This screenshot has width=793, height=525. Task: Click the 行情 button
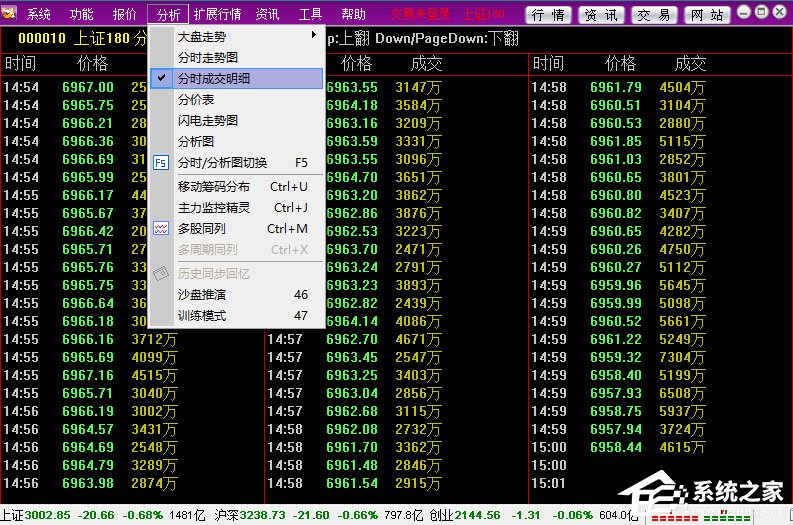(548, 15)
